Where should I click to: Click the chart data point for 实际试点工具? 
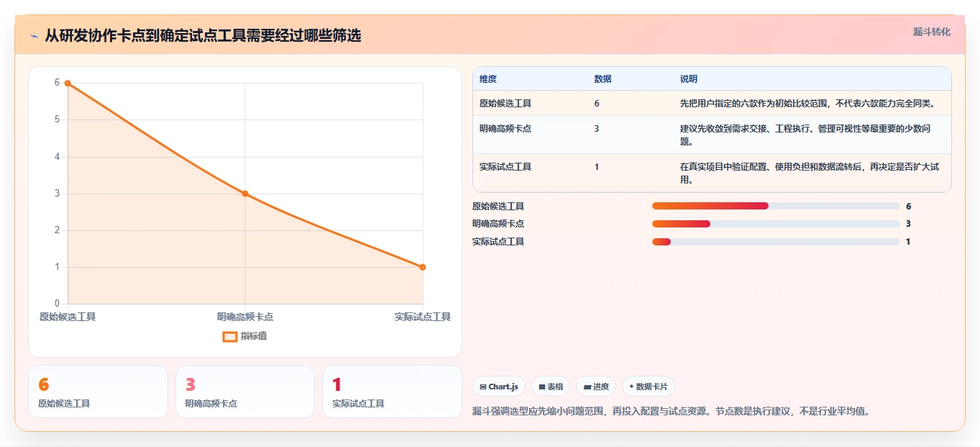(423, 267)
